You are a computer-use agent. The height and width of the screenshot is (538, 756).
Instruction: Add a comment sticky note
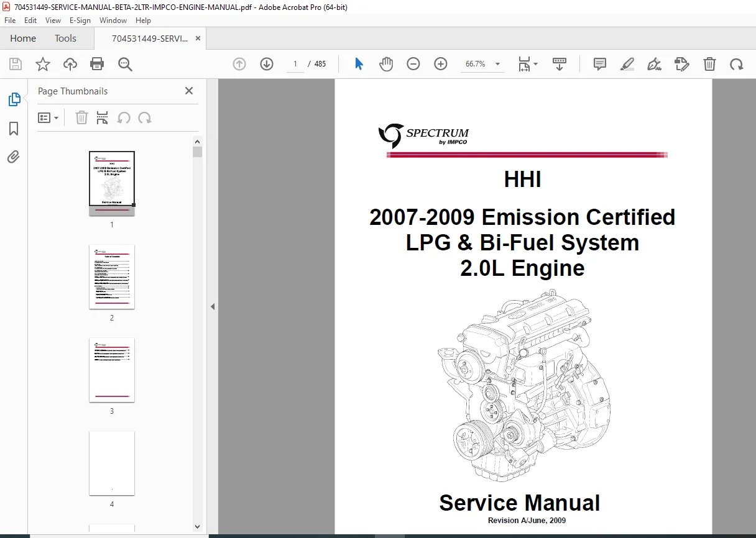click(x=600, y=64)
